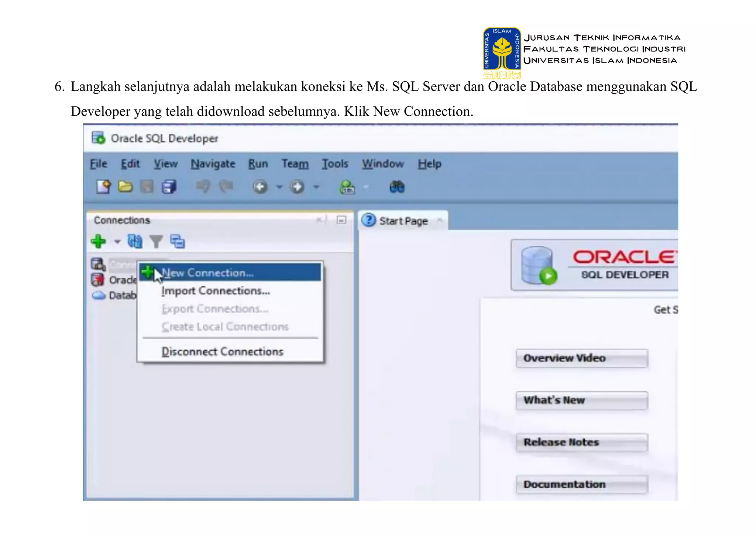Click the Undo arrow icon
Screen dimensions: 756x535
coord(203,187)
